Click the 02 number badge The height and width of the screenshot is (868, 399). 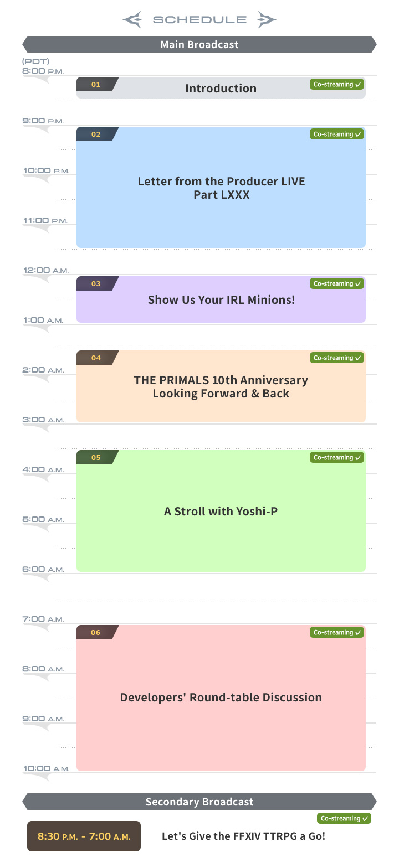[x=96, y=135]
